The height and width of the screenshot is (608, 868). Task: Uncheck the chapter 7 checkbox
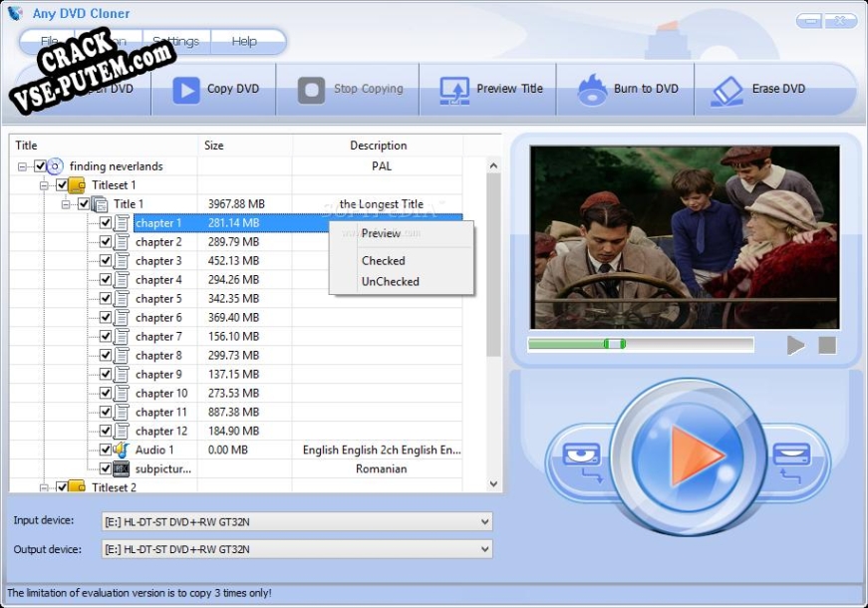click(x=106, y=337)
